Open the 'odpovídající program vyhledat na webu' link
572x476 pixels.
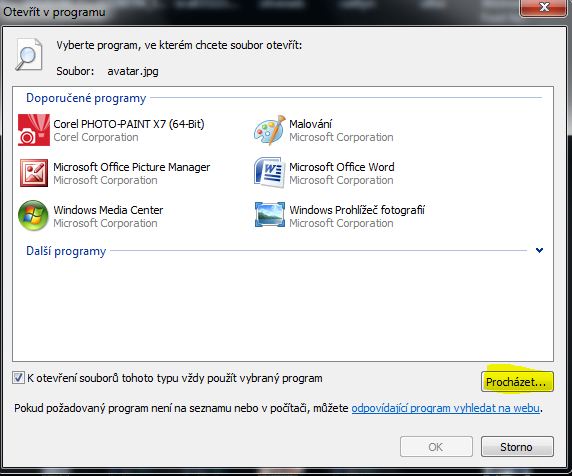(445, 408)
